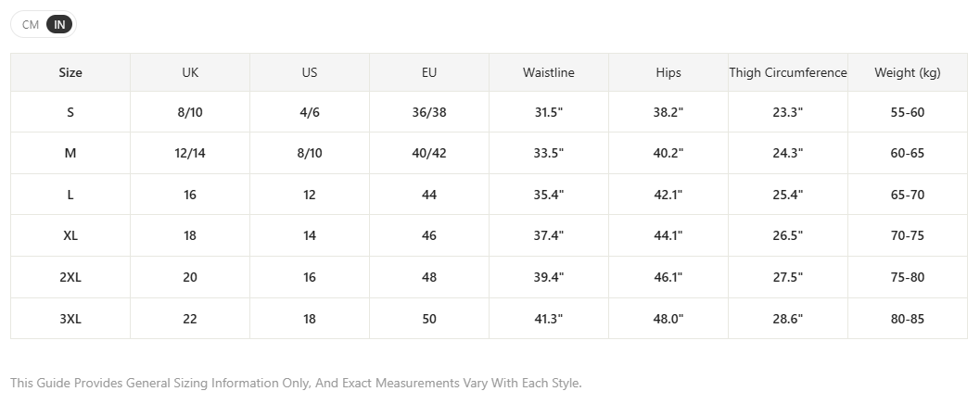Screen dimensions: 980x404
Task: Click the Size column header
Action: point(70,72)
